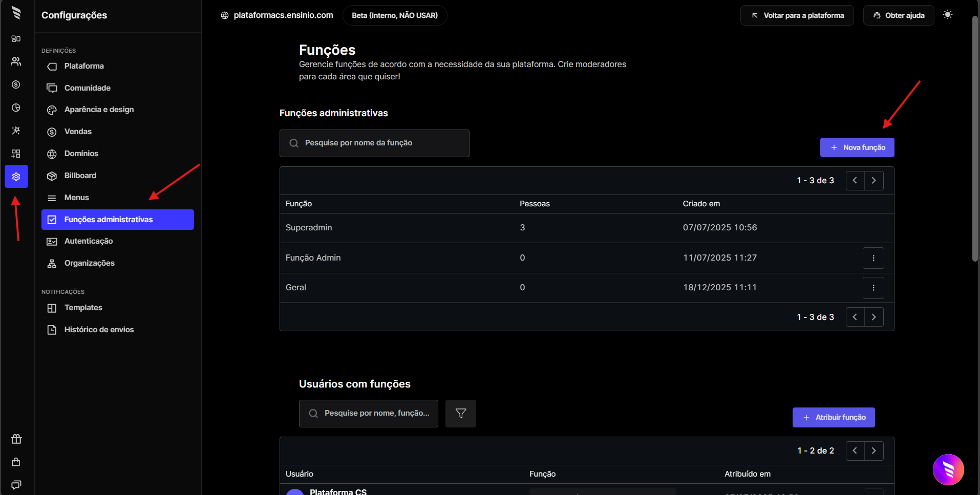The height and width of the screenshot is (495, 980).
Task: Click the shopping bag icon in left rail
Action: pos(16,462)
